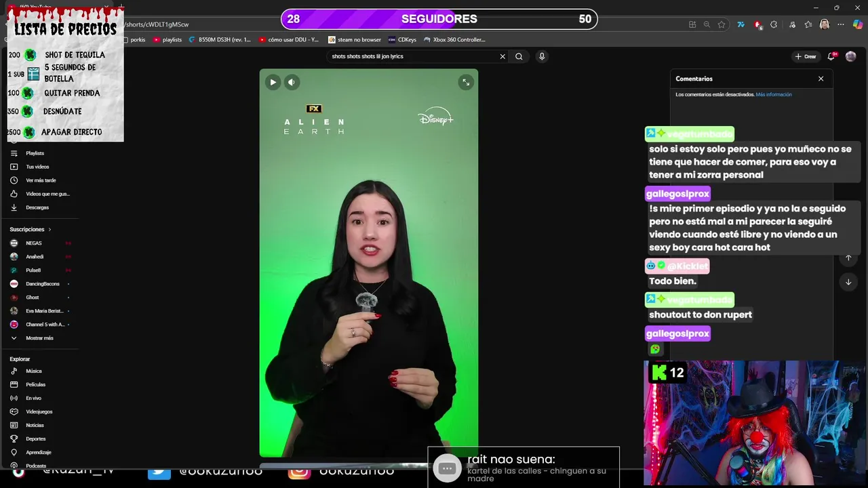Open YouTube notifications bell

(x=831, y=56)
